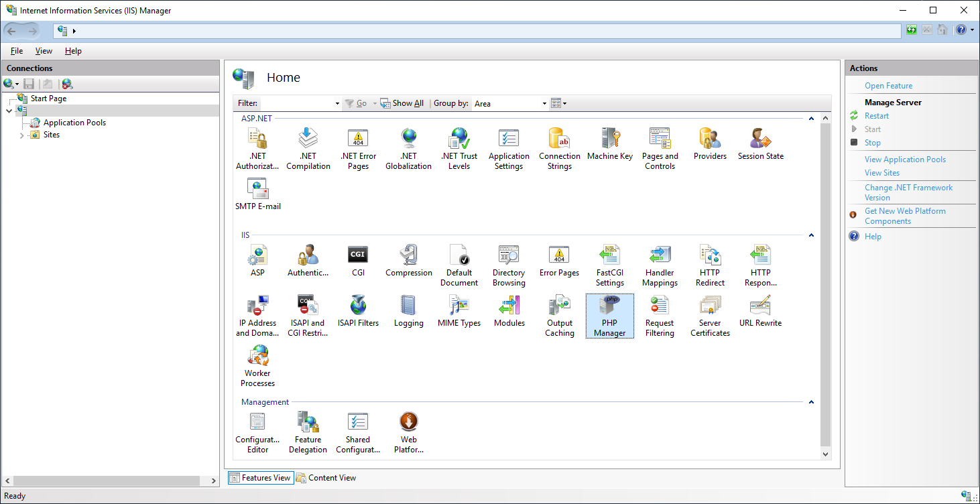Collapse the Management group chevron

(811, 402)
